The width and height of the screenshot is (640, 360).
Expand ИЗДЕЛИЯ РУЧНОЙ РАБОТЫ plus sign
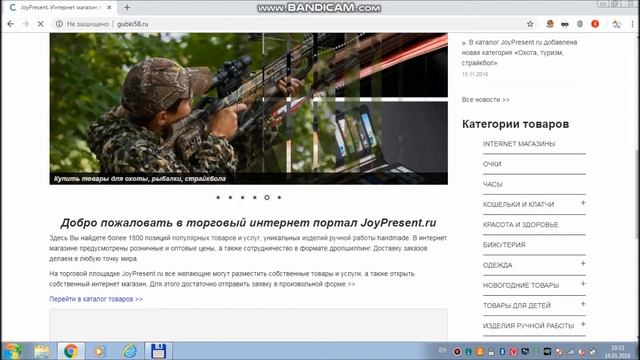click(583, 324)
